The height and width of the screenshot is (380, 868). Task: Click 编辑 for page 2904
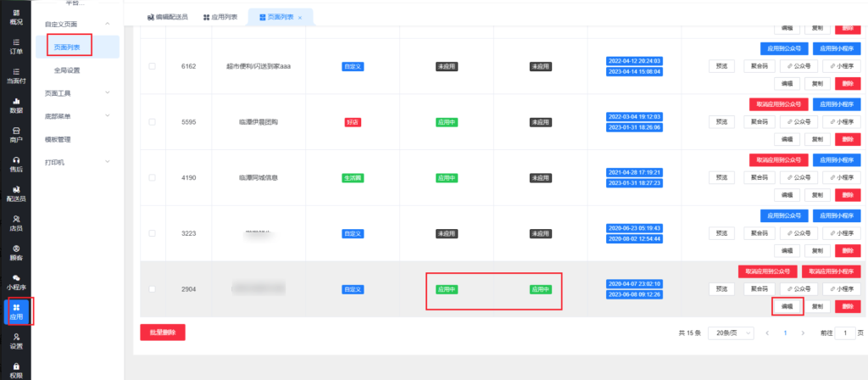[x=787, y=306]
